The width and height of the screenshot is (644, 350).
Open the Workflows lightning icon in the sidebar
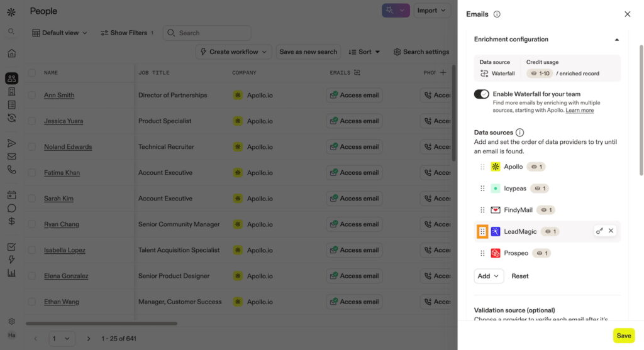click(x=11, y=260)
